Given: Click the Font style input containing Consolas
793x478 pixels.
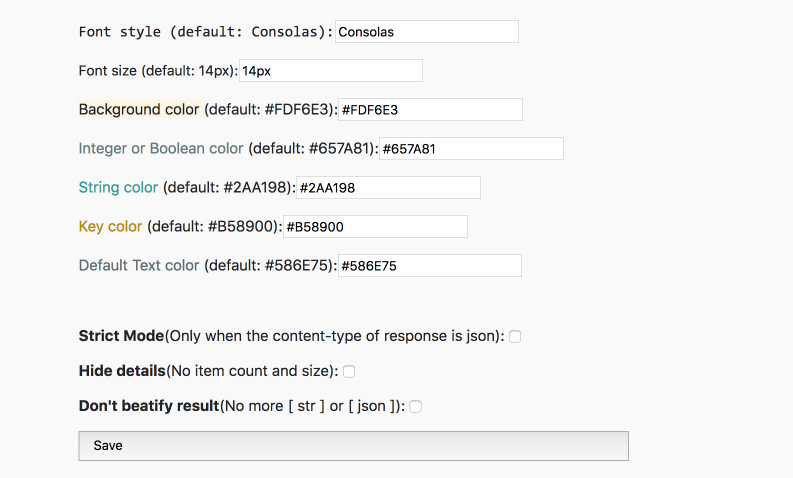Looking at the screenshot, I should coord(426,32).
